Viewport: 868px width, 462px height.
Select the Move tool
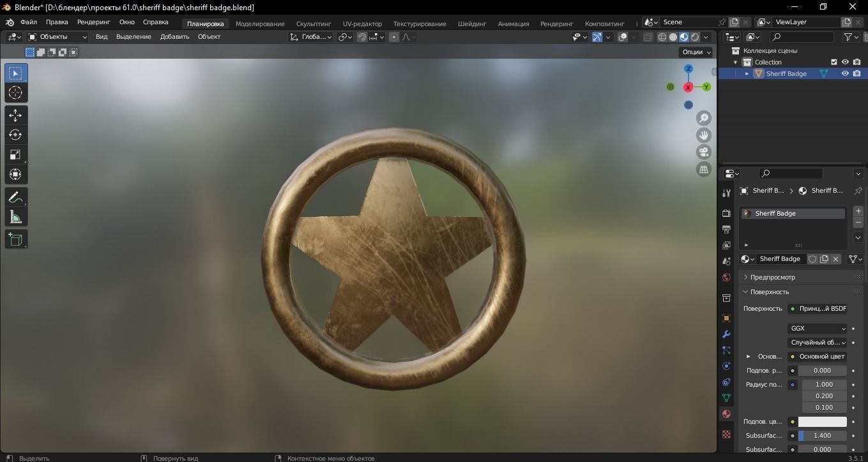[16, 115]
